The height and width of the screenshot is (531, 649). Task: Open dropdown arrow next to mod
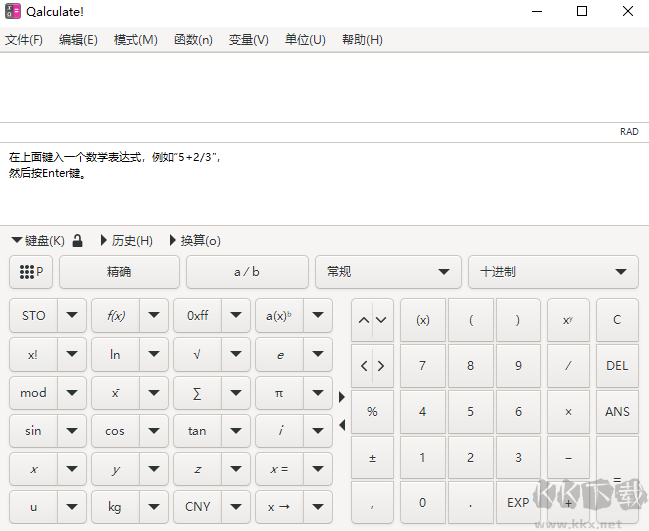[72, 393]
